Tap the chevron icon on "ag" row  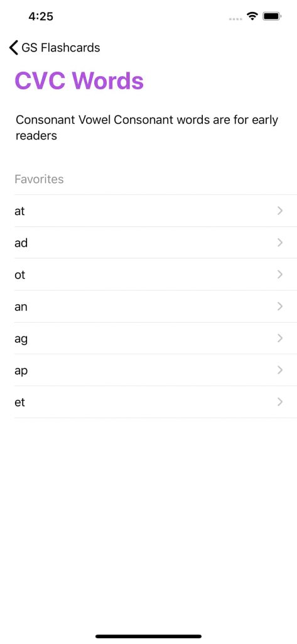click(x=280, y=338)
